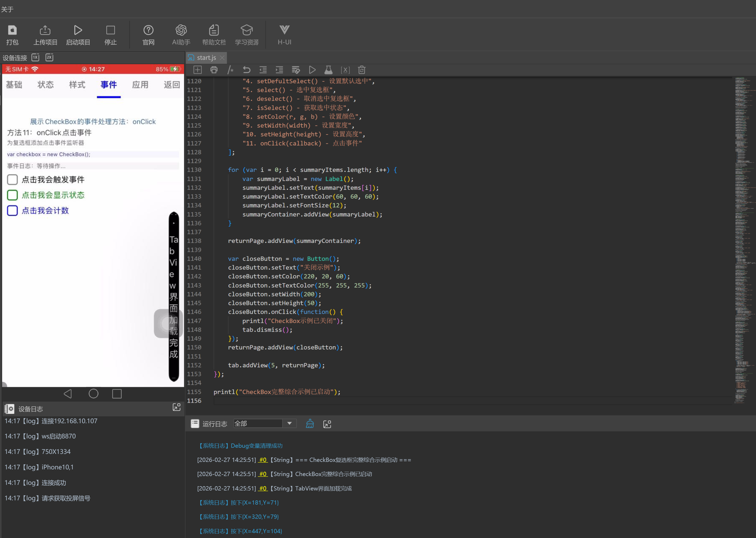Switch device scale to 2x
The width and height of the screenshot is (756, 538).
click(49, 57)
